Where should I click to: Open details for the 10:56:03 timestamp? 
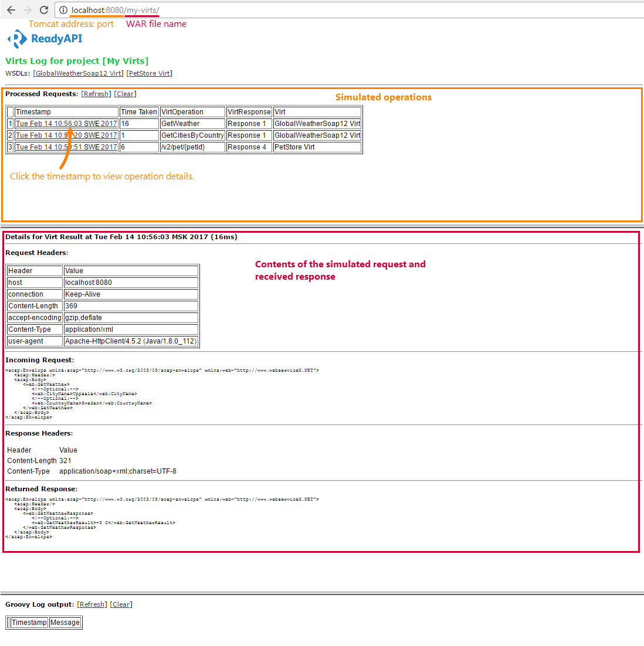66,123
